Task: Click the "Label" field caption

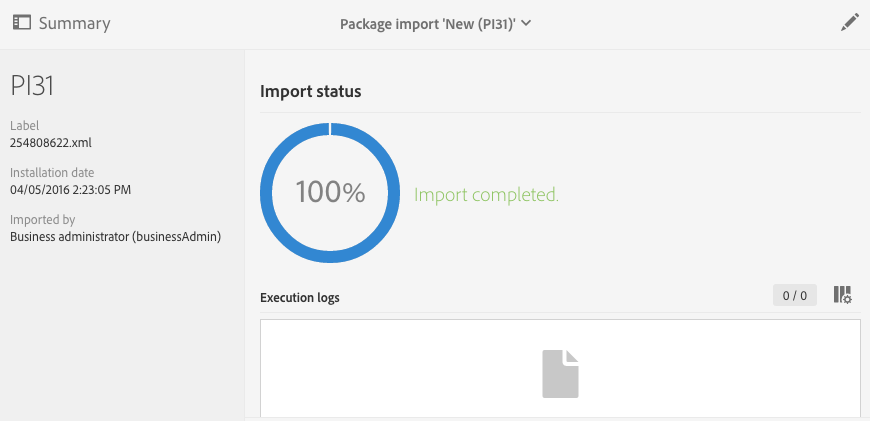Action: 25,126
